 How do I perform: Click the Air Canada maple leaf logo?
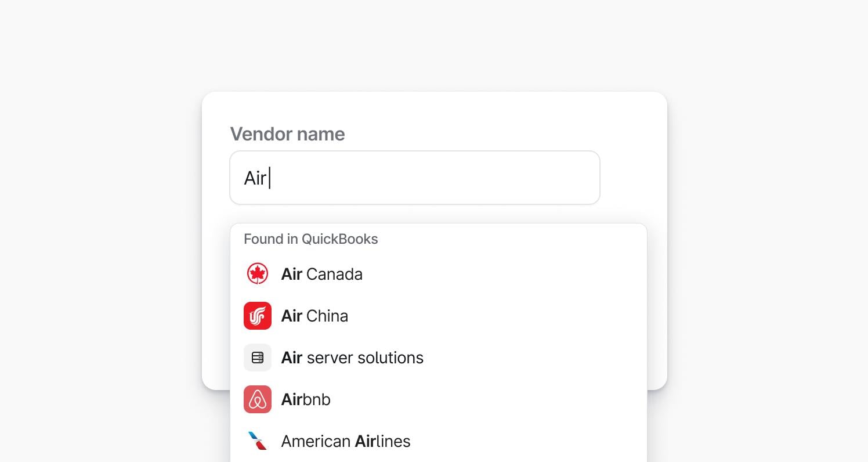[x=257, y=274]
